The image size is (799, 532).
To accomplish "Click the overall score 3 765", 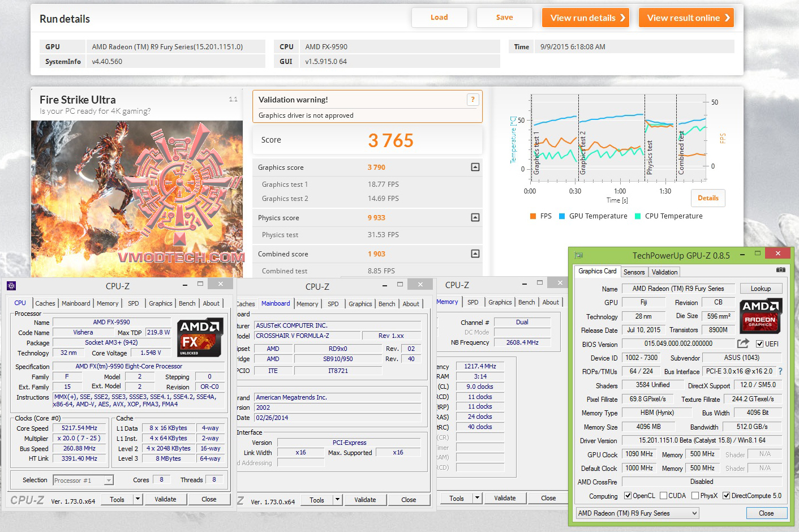I will tap(391, 140).
